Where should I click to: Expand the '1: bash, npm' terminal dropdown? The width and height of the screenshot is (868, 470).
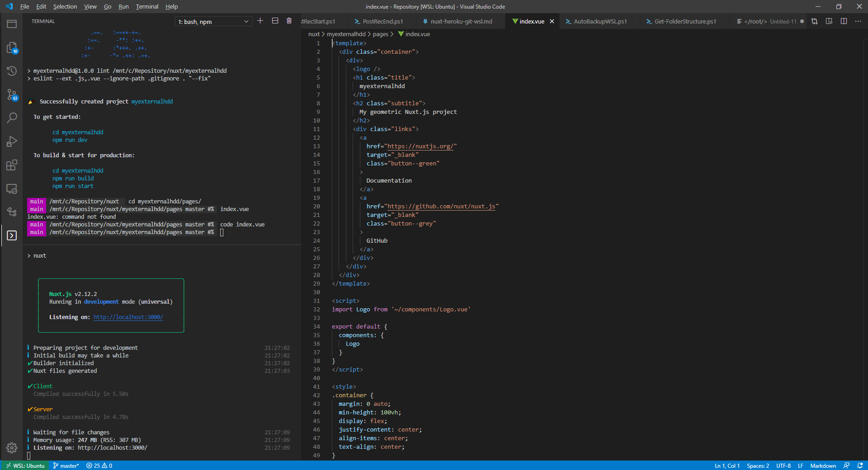click(x=213, y=22)
